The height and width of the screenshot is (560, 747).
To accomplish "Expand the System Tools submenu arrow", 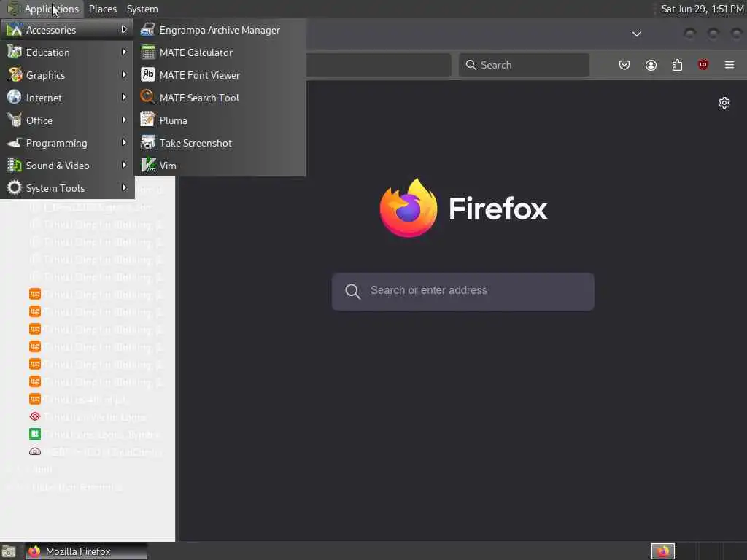I will [124, 187].
